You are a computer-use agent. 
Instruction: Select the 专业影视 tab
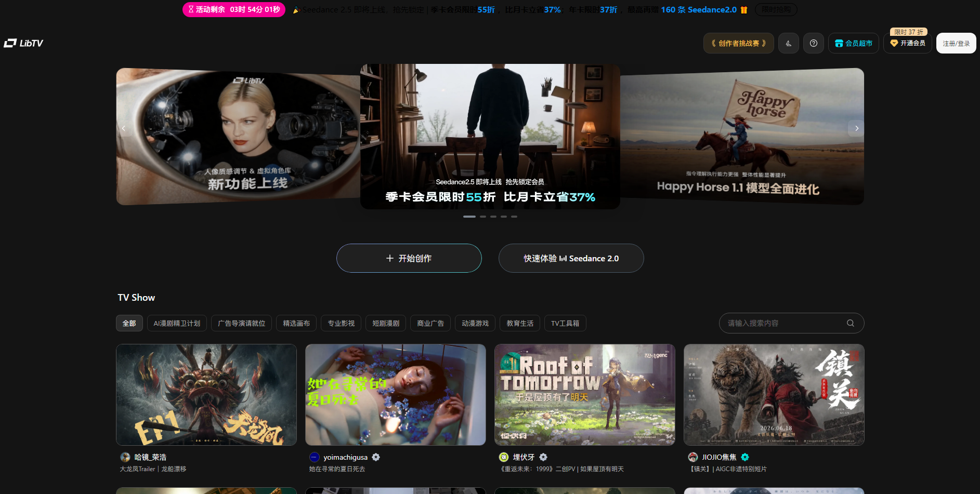[x=341, y=323]
